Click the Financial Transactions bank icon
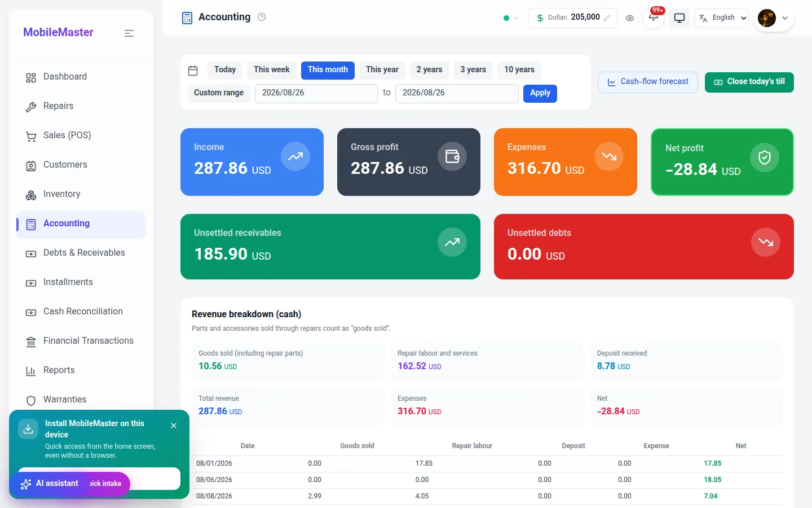812x508 pixels. pos(31,341)
